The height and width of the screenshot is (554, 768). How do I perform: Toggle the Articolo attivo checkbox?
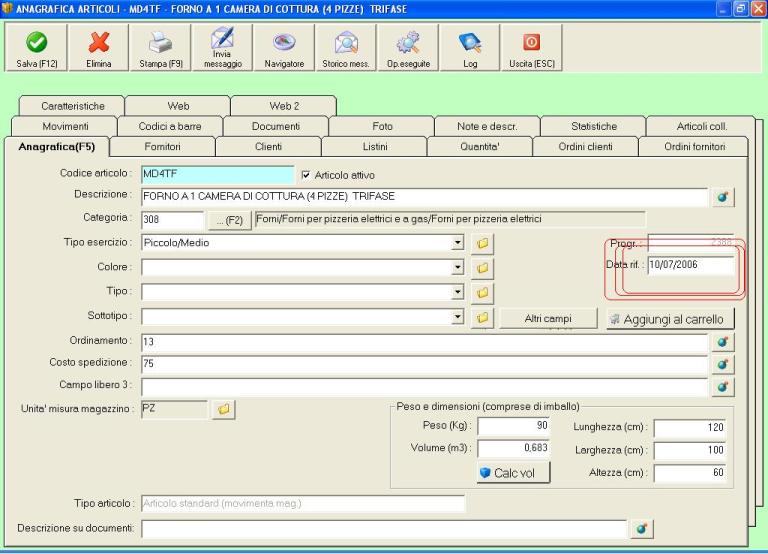[306, 175]
